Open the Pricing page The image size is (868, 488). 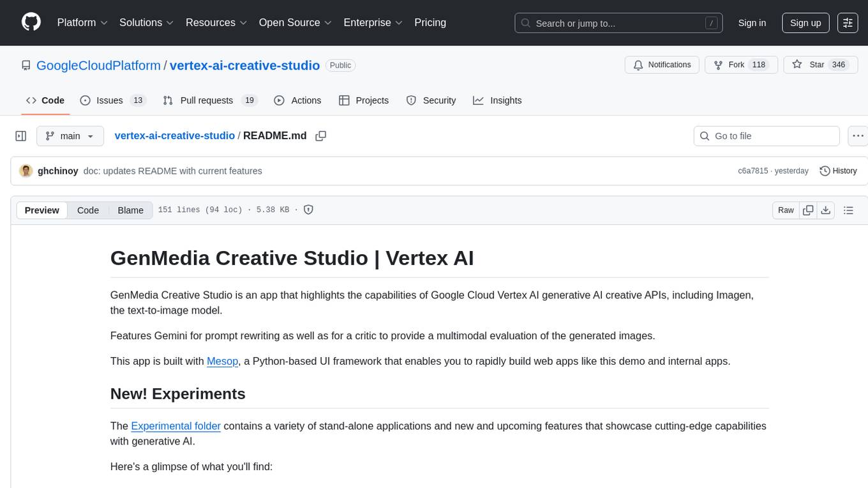point(430,22)
